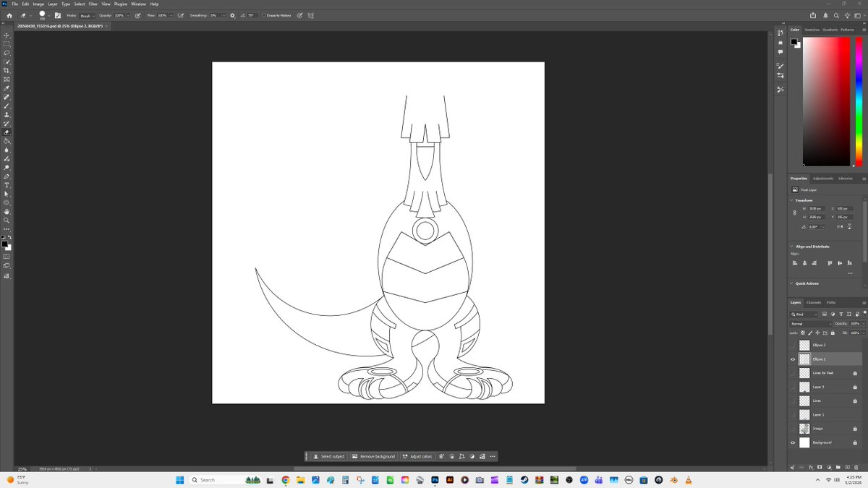Viewport: 868px width, 488px height.
Task: Click Adjust colors button
Action: click(417, 456)
